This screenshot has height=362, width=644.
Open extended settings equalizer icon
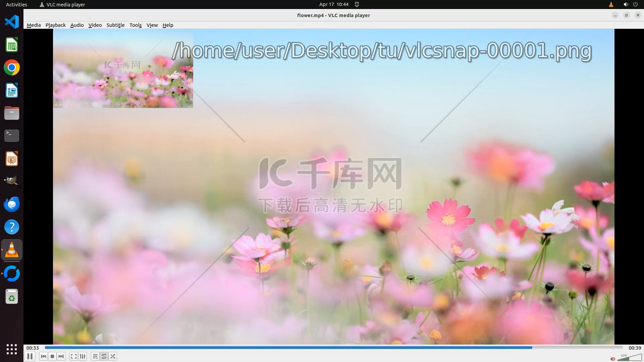[83, 356]
